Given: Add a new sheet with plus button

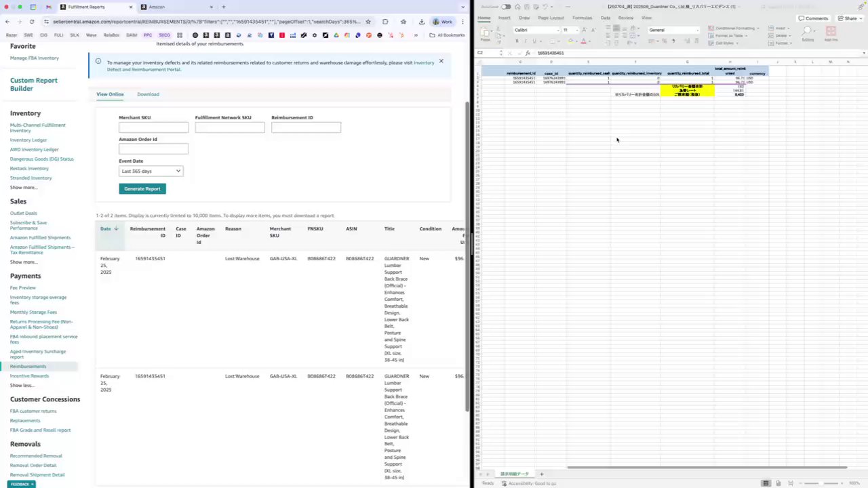Looking at the screenshot, I should click(x=541, y=474).
